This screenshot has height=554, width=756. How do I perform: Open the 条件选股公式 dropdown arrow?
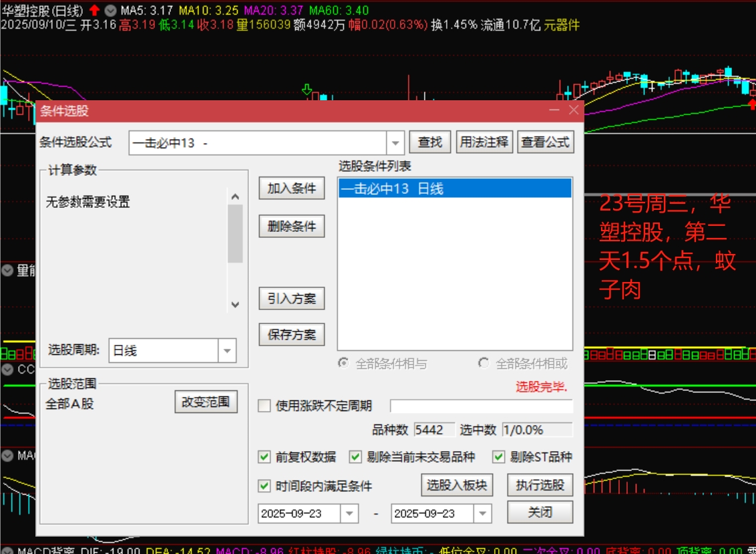(395, 143)
